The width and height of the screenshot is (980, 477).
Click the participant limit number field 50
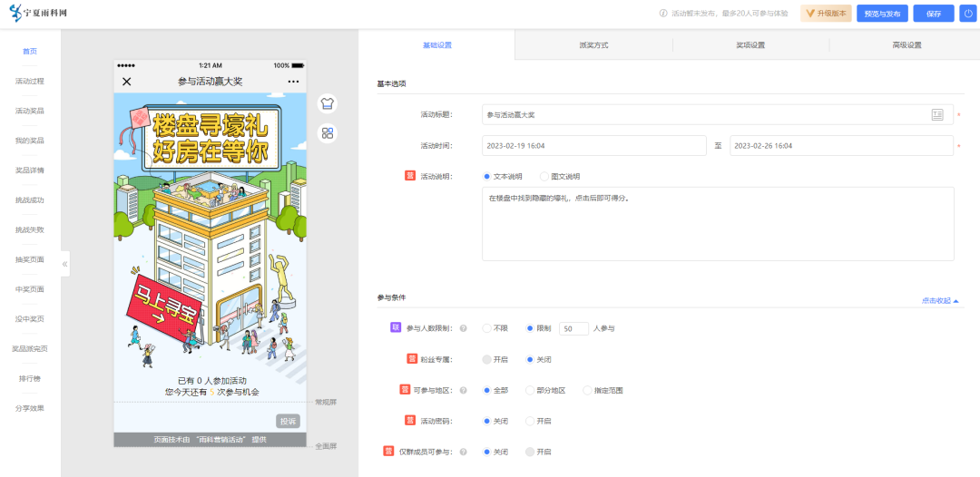click(573, 328)
